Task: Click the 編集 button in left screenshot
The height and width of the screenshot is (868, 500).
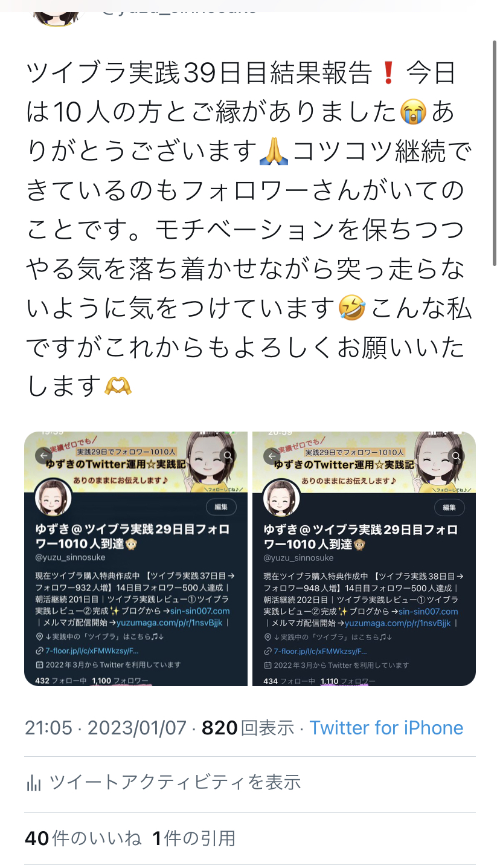Action: [221, 507]
